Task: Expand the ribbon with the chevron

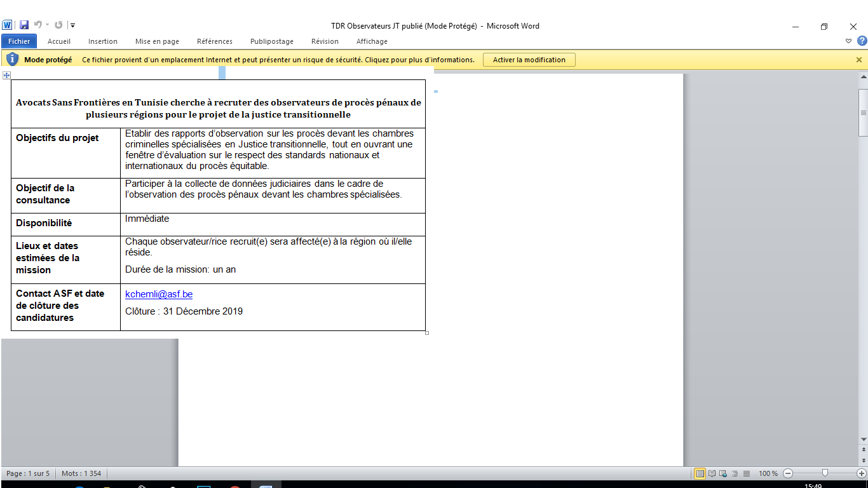Action: coord(849,41)
